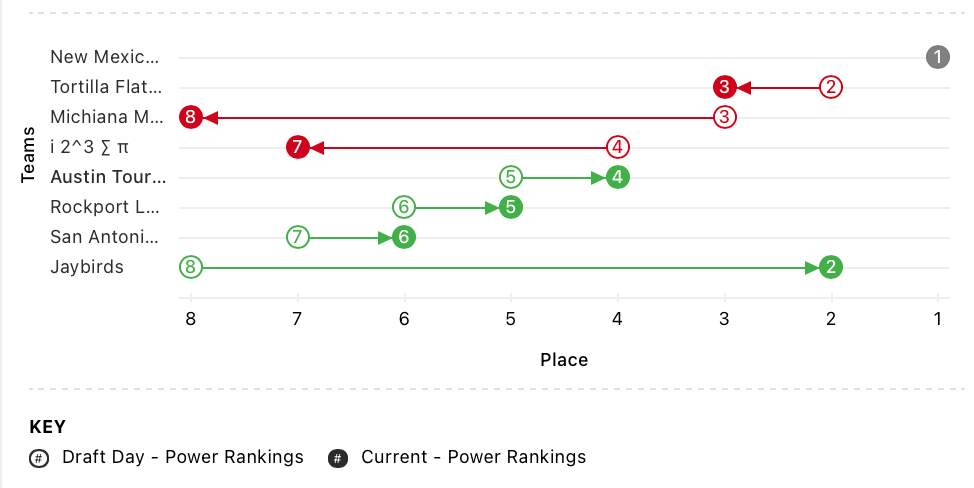
Task: Click the outlined green 8 draft marker
Action: (x=191, y=267)
